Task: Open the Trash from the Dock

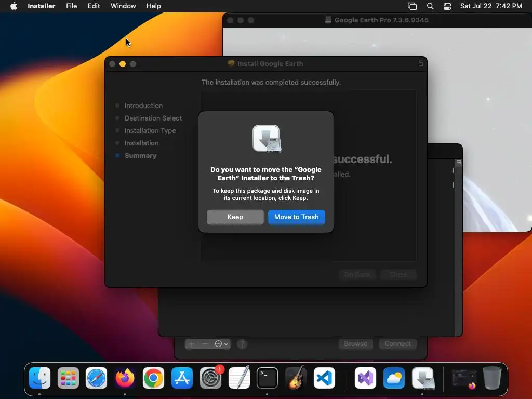Action: [492, 378]
